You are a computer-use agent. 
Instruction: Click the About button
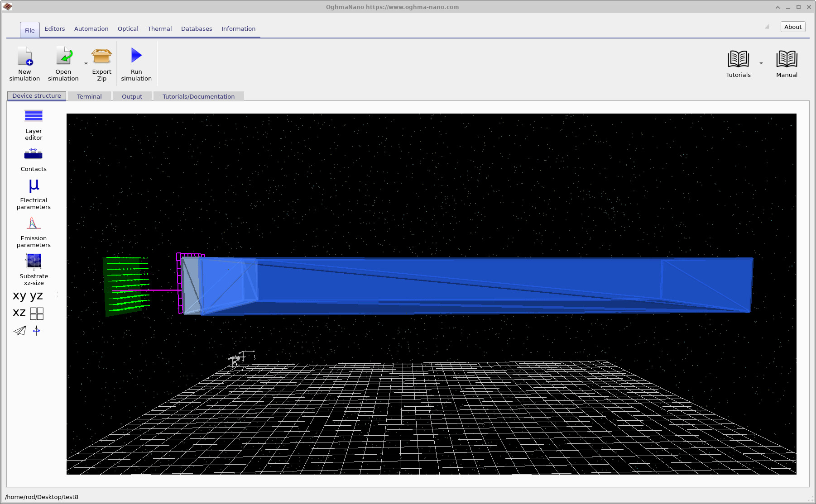point(792,27)
